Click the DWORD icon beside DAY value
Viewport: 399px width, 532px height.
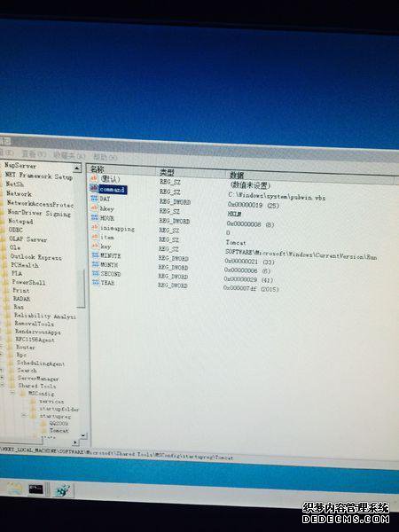click(95, 199)
